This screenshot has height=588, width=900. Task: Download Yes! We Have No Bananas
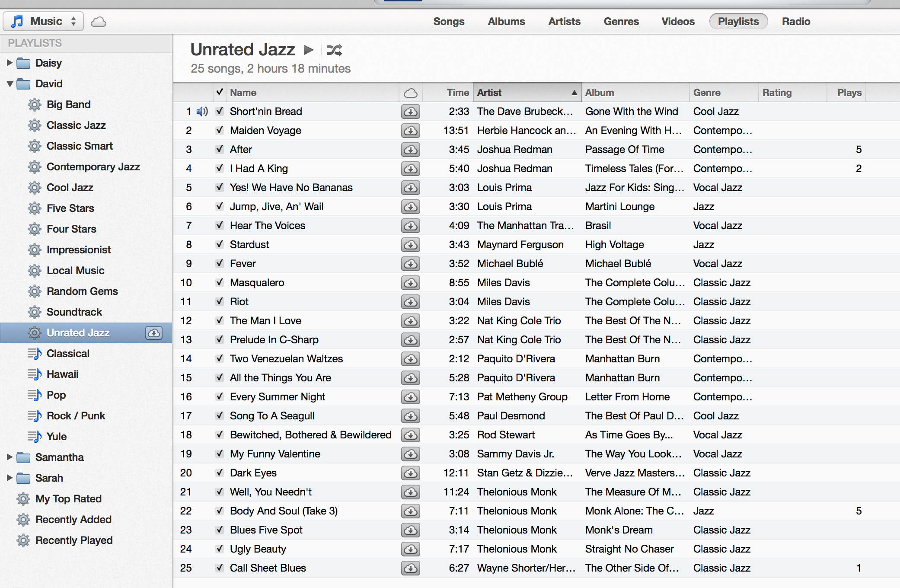point(410,188)
